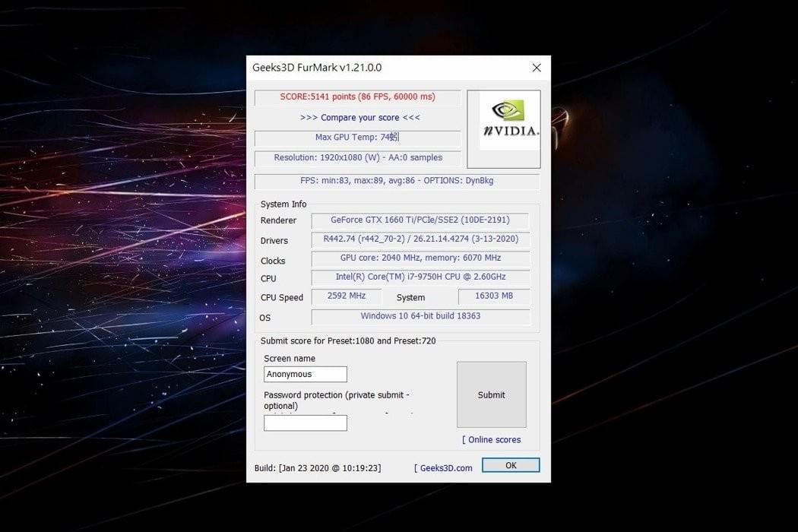Click the GPU core 2040 MHz clocks field
This screenshot has width=798, height=532.
coord(420,258)
